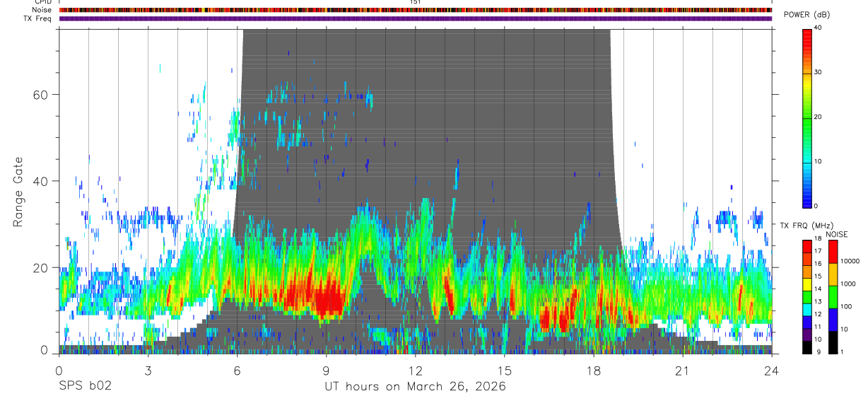Viewport: 868px width, 401px height.
Task: Click the red 10000 noise legend block
Action: pos(833,251)
